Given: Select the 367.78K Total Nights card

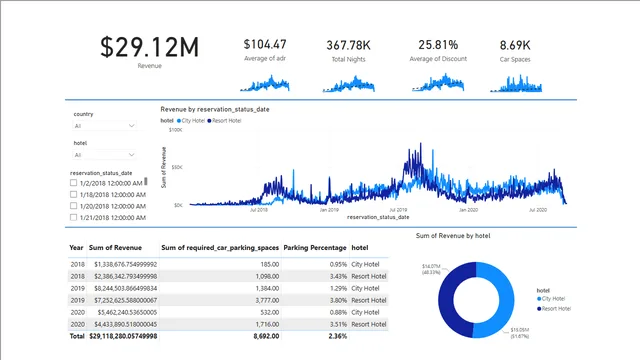Looking at the screenshot, I should 348,51.
